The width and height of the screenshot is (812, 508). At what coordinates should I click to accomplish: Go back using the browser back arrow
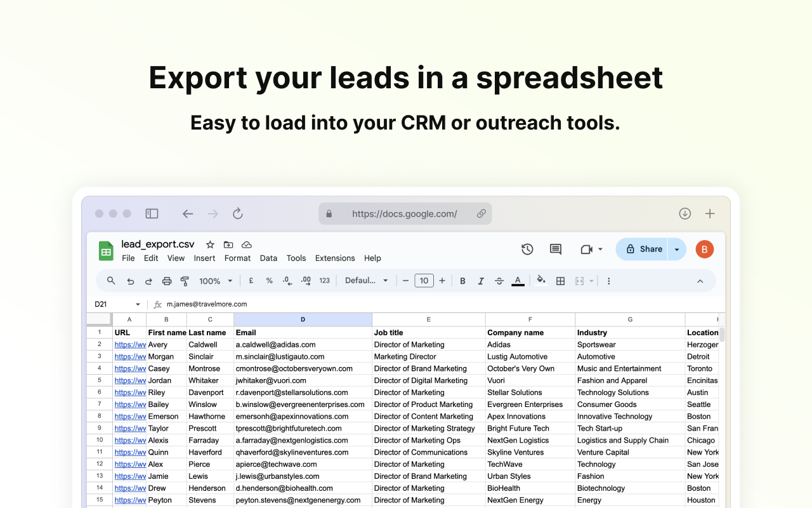point(188,214)
